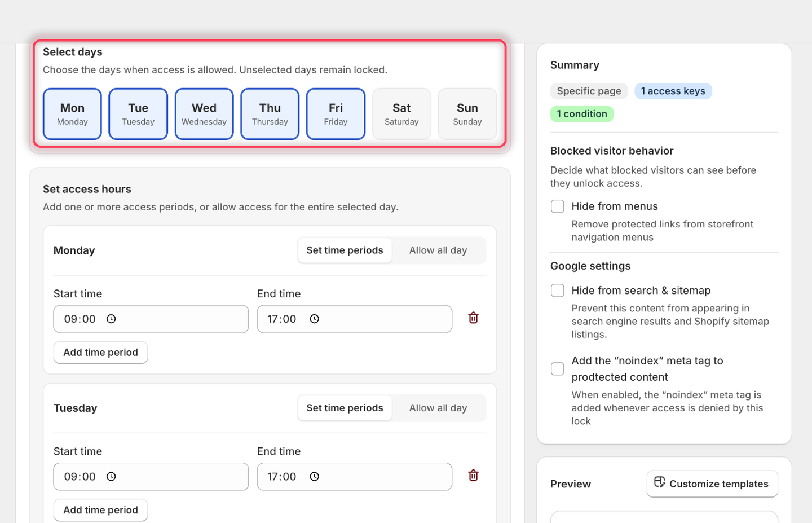Check the Hide from menus checkbox
The height and width of the screenshot is (523, 812).
(x=558, y=206)
